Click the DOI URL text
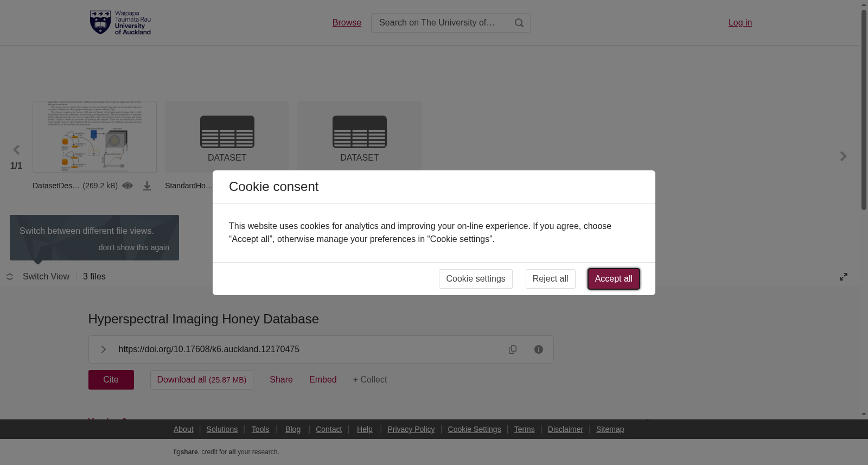 tap(209, 349)
